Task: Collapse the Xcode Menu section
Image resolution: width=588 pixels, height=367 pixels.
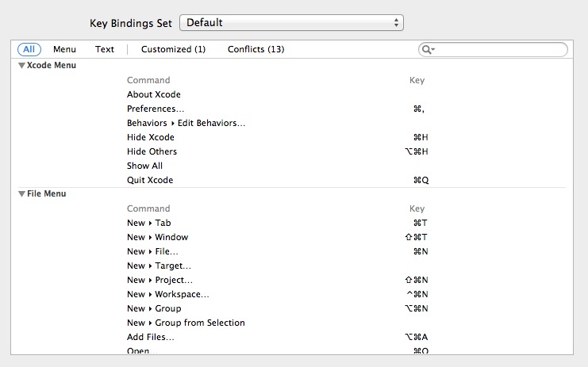Action: click(x=21, y=66)
